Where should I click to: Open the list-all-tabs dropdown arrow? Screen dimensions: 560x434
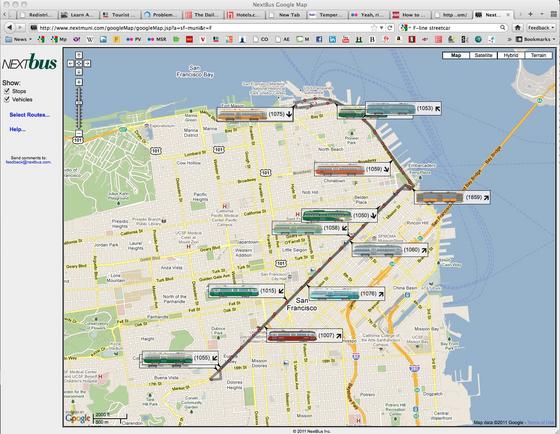pyautogui.click(x=541, y=14)
